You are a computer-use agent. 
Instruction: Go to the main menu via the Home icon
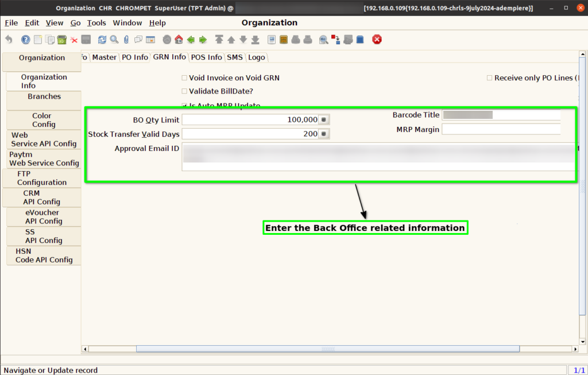tap(179, 40)
